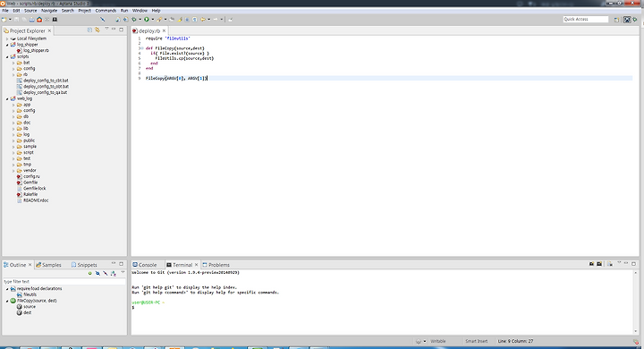
Task: Open the New file dropdown arrow
Action: click(x=10, y=20)
